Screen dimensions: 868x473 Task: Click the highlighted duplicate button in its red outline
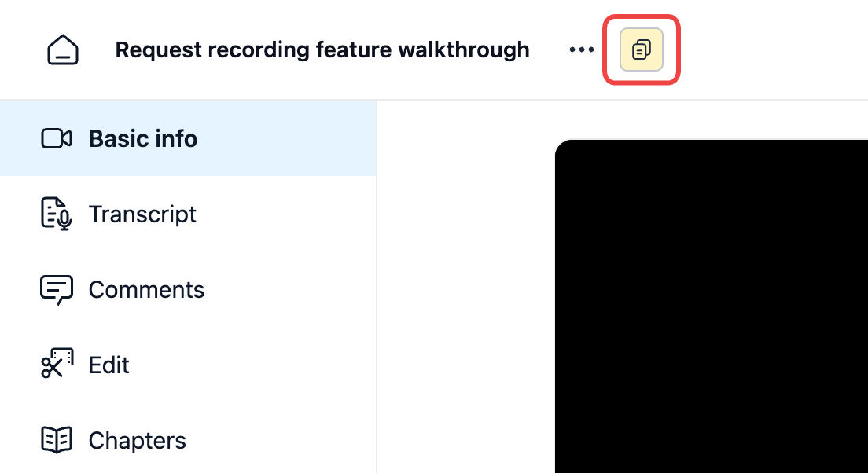point(641,49)
